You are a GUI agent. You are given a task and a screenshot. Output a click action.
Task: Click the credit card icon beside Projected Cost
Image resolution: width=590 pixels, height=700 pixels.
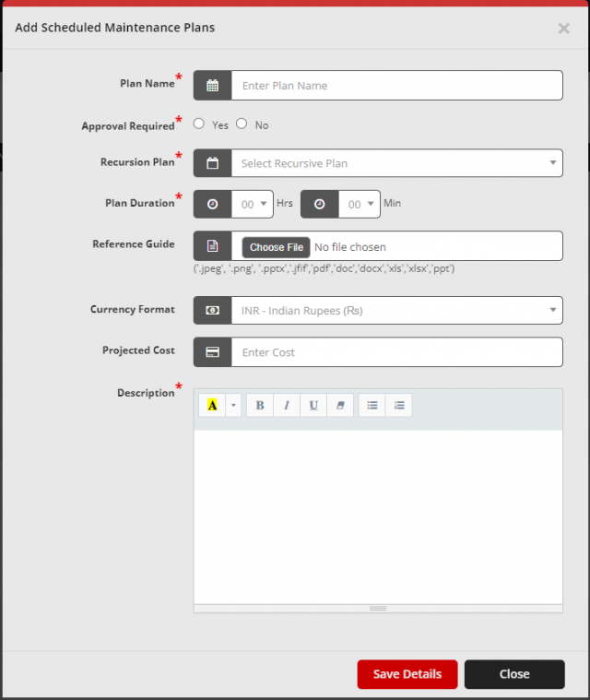(212, 352)
